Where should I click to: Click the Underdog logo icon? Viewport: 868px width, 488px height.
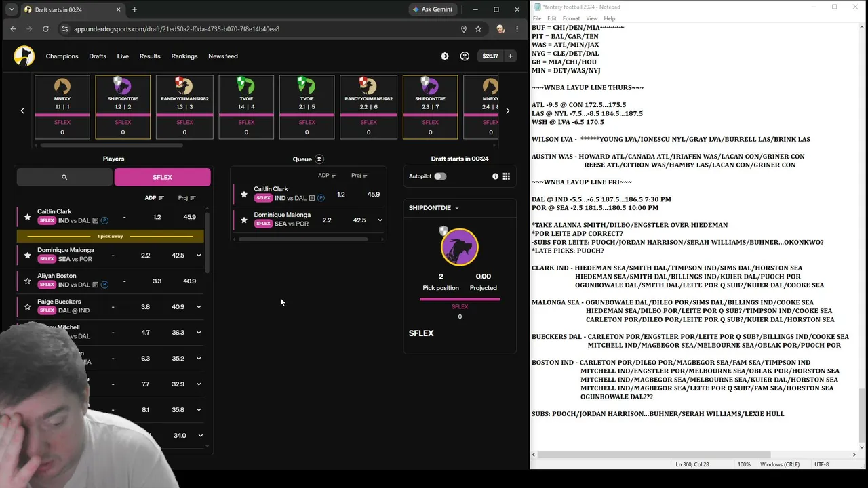click(24, 56)
